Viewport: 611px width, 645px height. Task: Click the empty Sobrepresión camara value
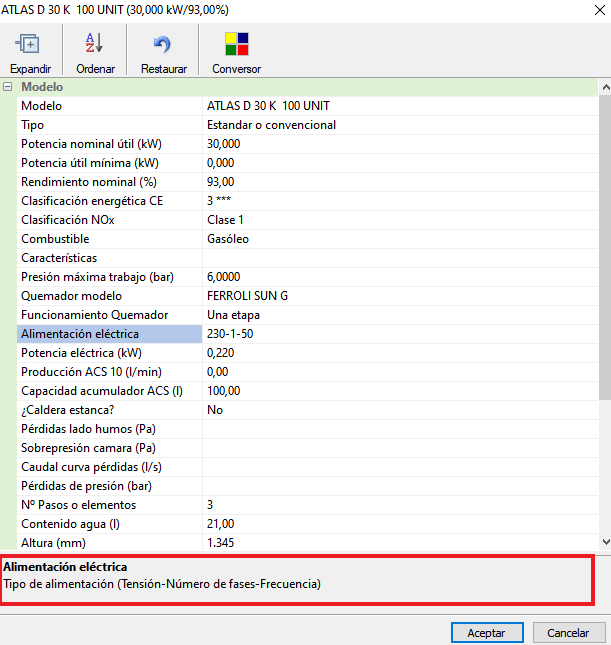point(400,448)
